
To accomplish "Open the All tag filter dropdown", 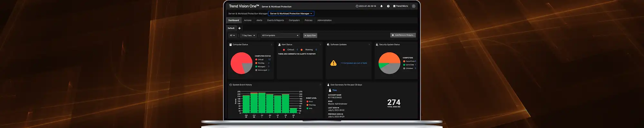I will (232, 36).
